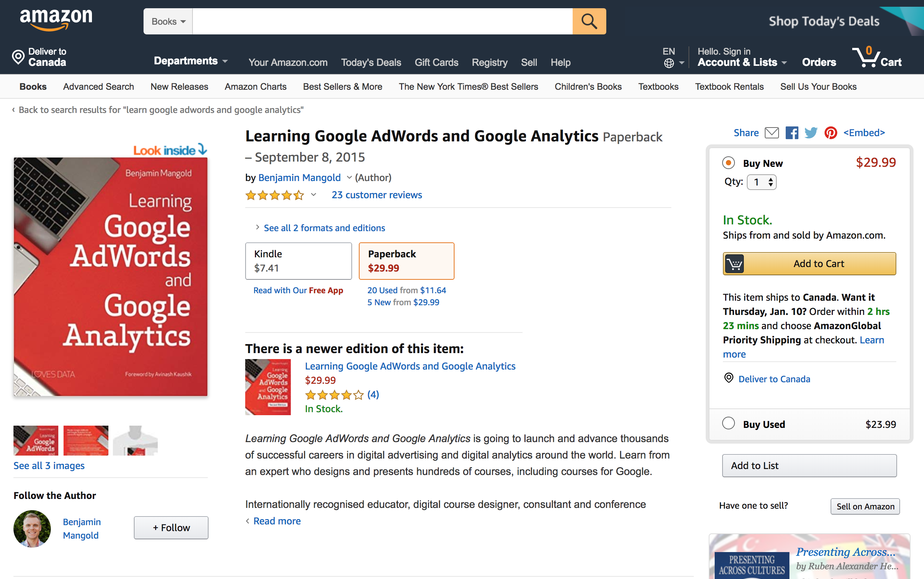Select the Buy Used radio option
The image size is (924, 579).
point(728,423)
